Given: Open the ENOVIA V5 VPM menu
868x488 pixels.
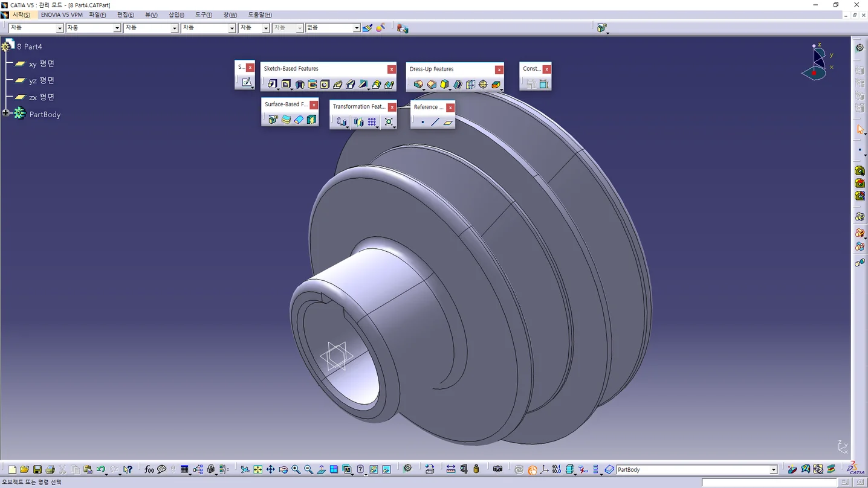Looking at the screenshot, I should (62, 14).
